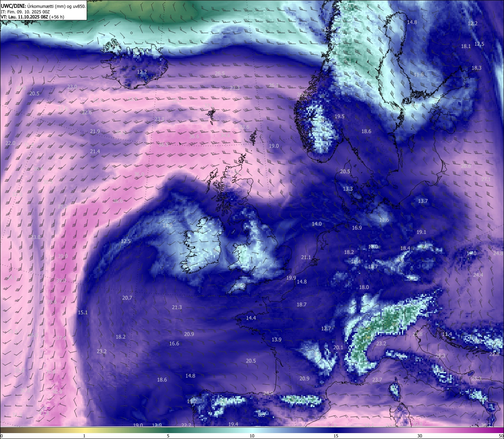Image resolution: width=504 pixels, height=439 pixels.
Task: Click the 12.7 map value
Action: [x=326, y=328]
